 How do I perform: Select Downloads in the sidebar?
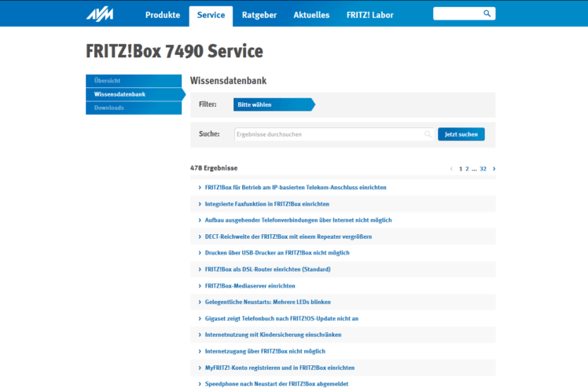tap(134, 108)
